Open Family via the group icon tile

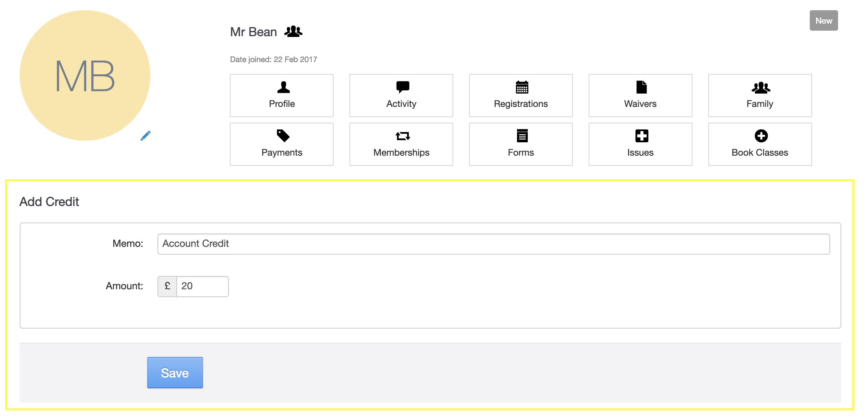coord(761,87)
